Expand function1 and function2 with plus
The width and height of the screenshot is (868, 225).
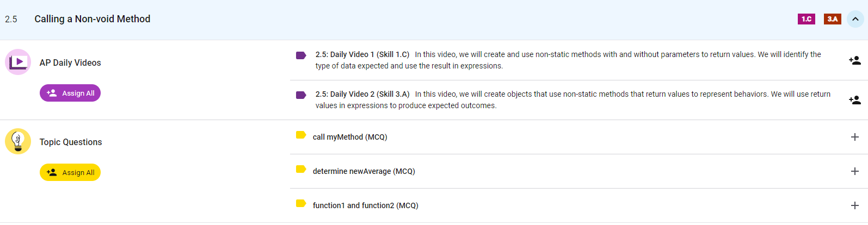coord(854,205)
